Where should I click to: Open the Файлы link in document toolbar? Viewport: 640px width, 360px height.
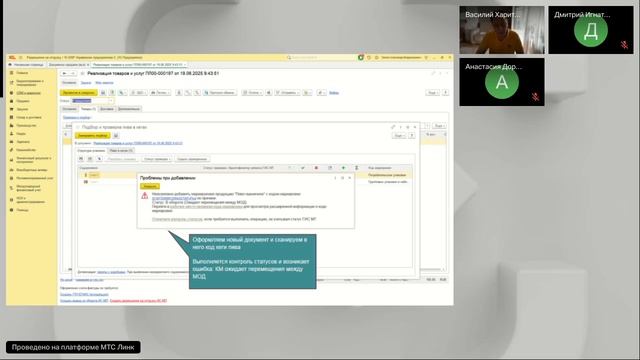(x=333, y=93)
